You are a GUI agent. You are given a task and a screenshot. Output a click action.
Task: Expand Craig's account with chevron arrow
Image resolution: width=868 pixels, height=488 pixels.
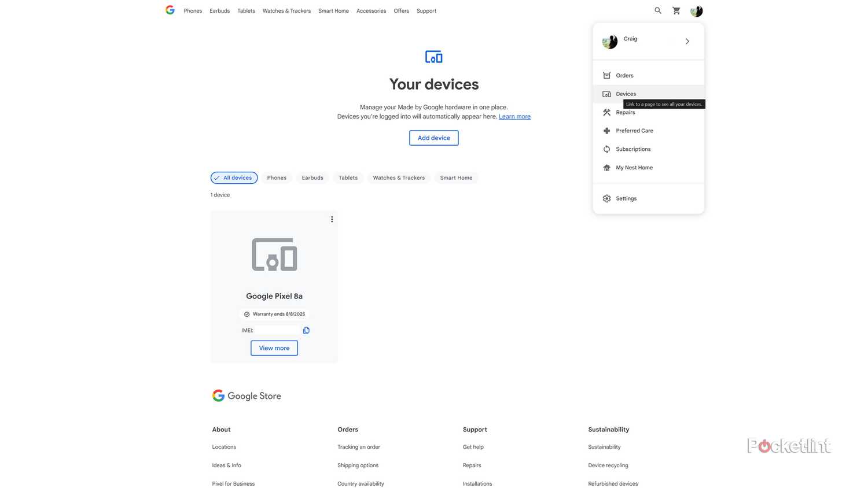point(687,42)
